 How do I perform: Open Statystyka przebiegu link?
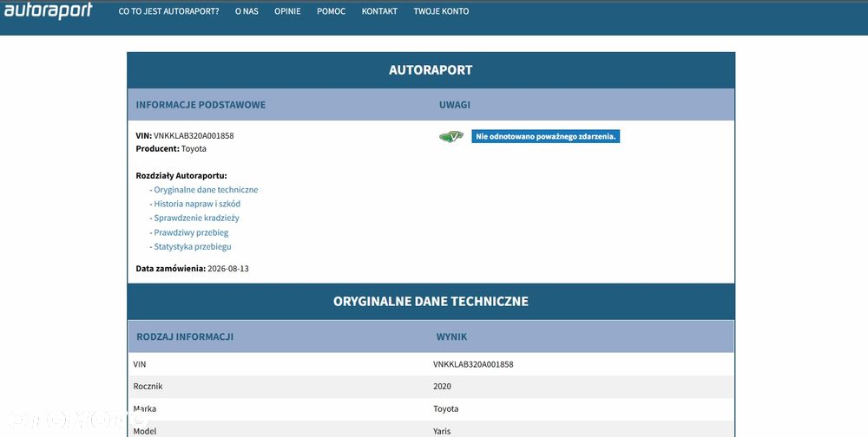[x=193, y=247]
